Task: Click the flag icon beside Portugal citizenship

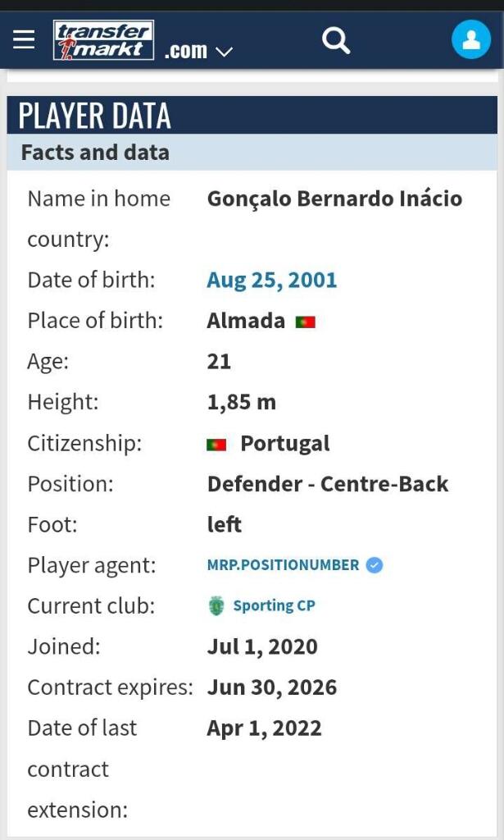Action: click(216, 445)
